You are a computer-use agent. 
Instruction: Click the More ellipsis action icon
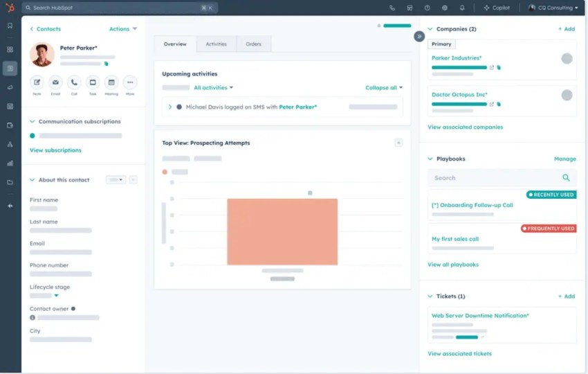pos(130,82)
